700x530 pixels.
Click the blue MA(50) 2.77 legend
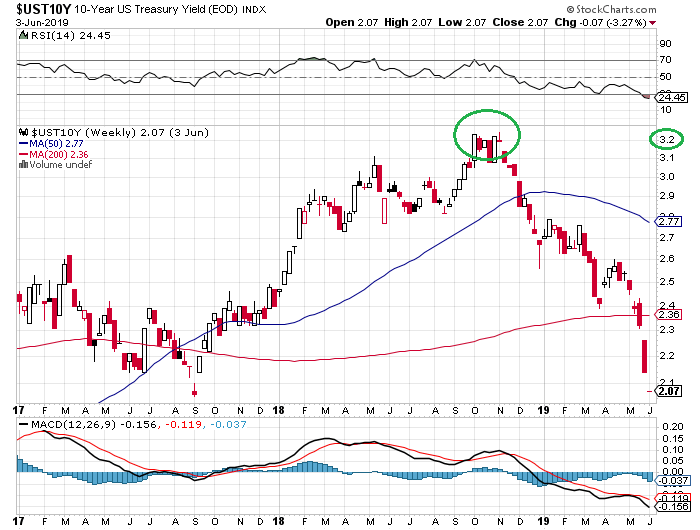51,144
